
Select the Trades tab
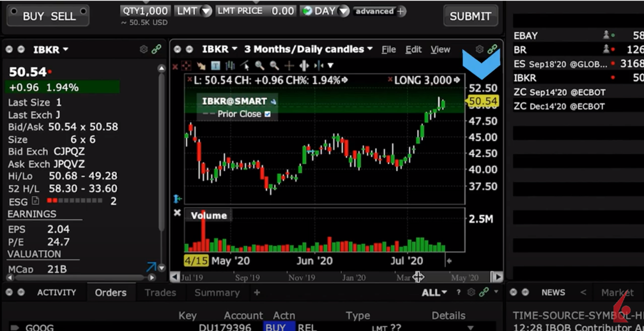pyautogui.click(x=160, y=293)
